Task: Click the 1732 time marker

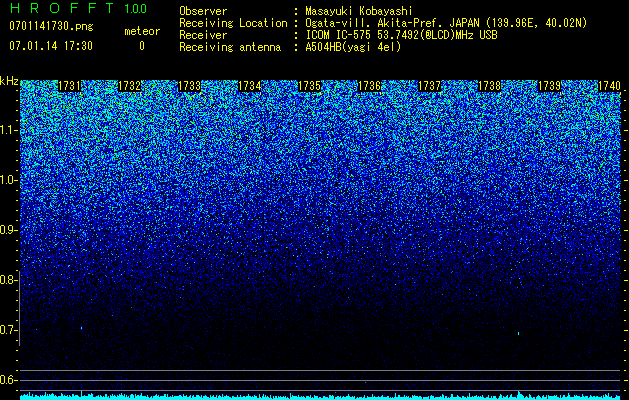Action: tap(130, 86)
